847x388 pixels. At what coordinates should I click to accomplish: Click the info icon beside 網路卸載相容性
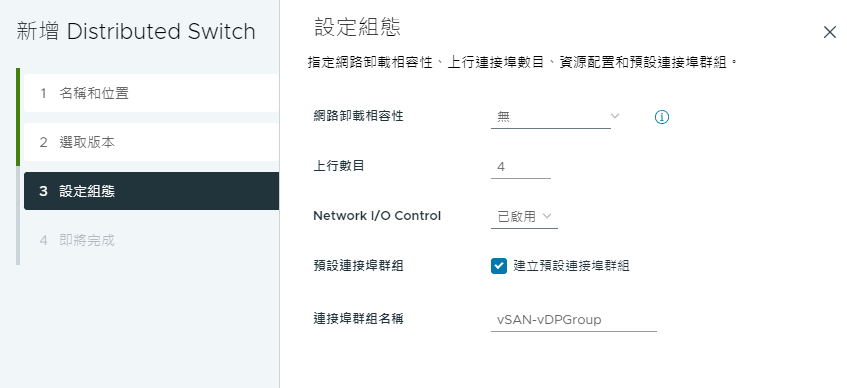[662, 117]
